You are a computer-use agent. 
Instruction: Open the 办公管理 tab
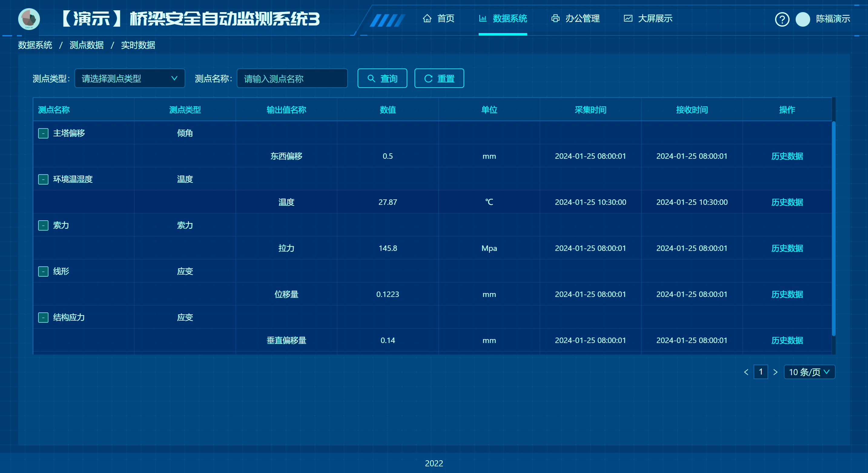pyautogui.click(x=576, y=18)
